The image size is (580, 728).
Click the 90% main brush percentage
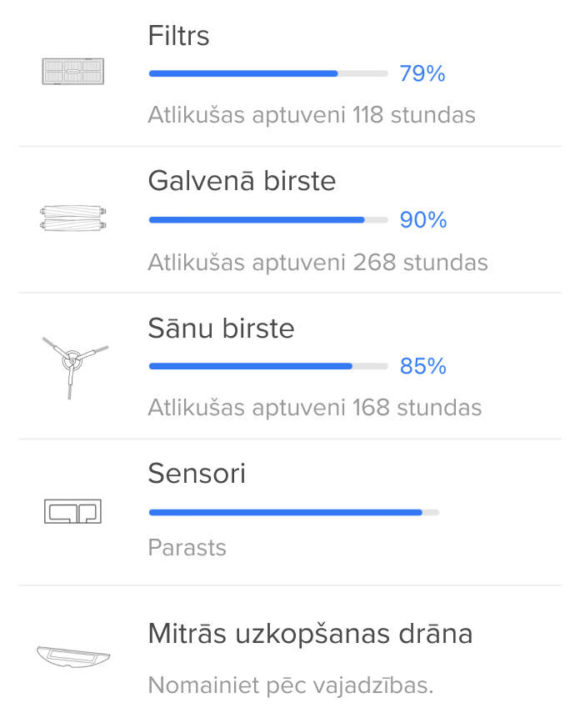tap(423, 220)
